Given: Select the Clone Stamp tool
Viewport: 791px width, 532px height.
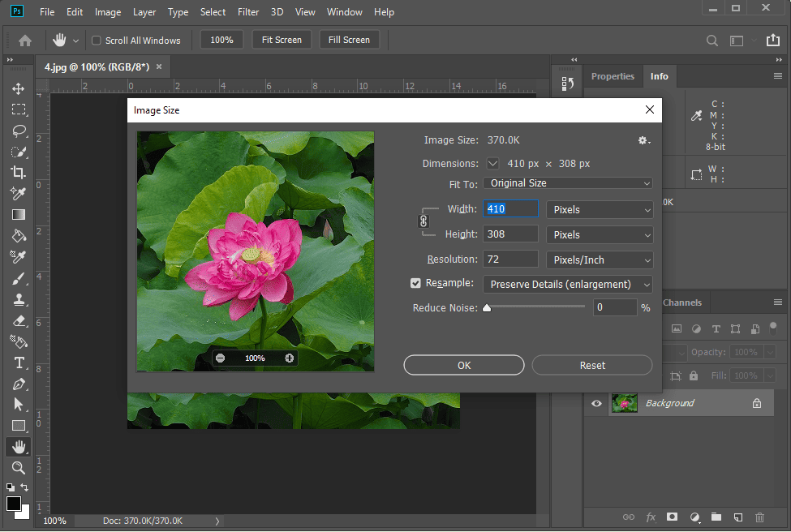Looking at the screenshot, I should click(x=19, y=298).
